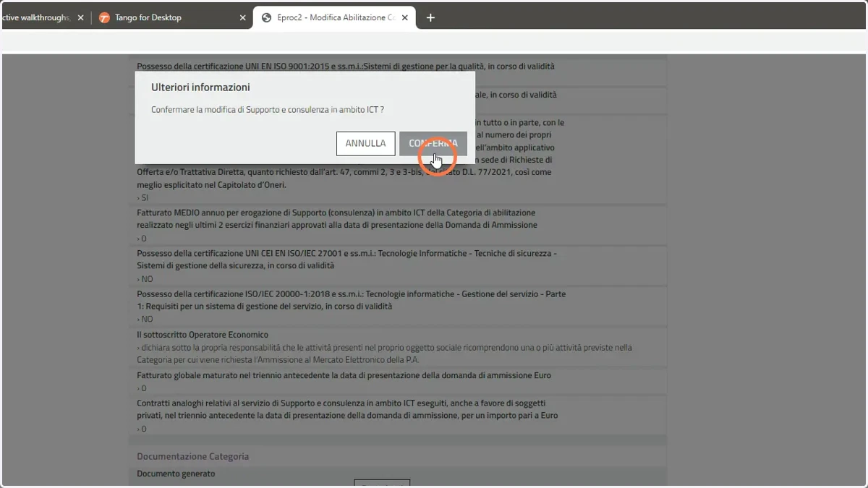Click 'dichiara sotto la propria responsabilità' declaration text
The image size is (868, 488).
pos(385,354)
